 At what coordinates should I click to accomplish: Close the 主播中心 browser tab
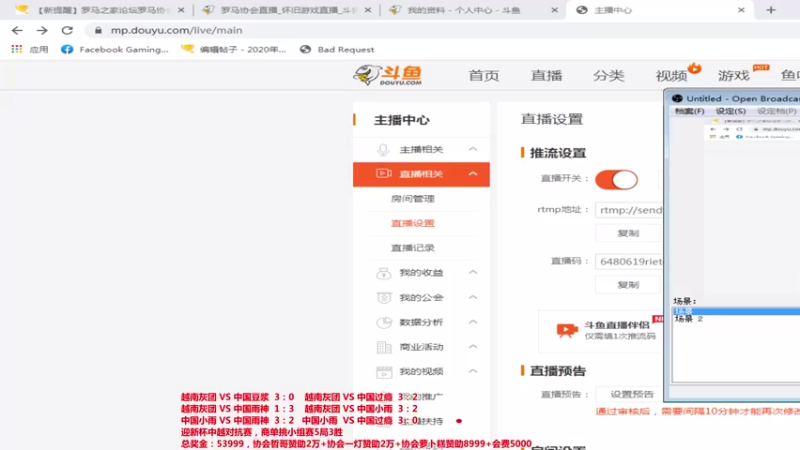click(x=741, y=10)
